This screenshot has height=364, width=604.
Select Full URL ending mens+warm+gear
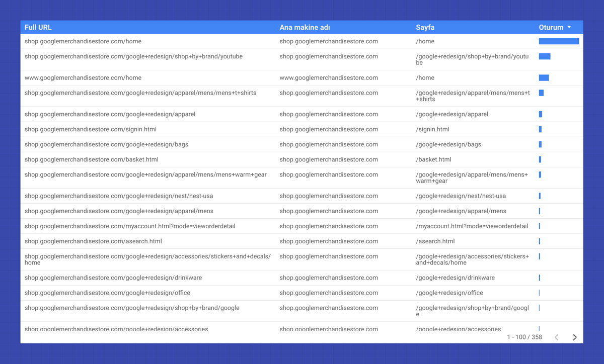point(145,174)
